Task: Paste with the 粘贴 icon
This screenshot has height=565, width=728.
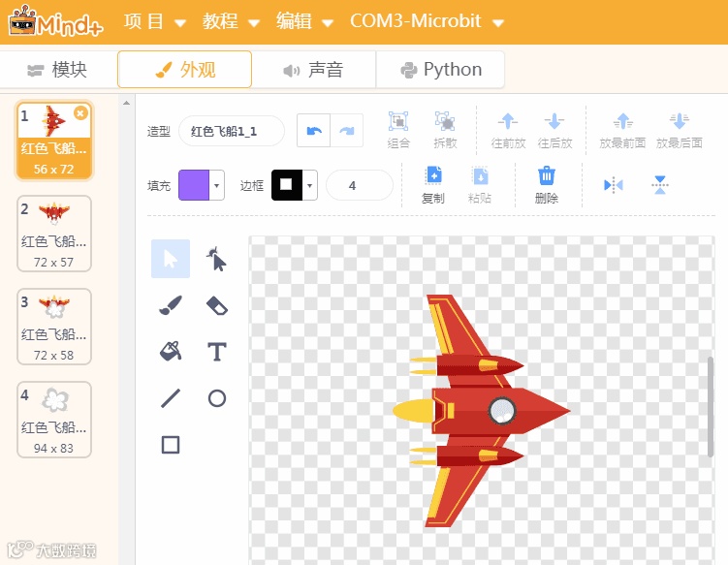Action: 480,185
